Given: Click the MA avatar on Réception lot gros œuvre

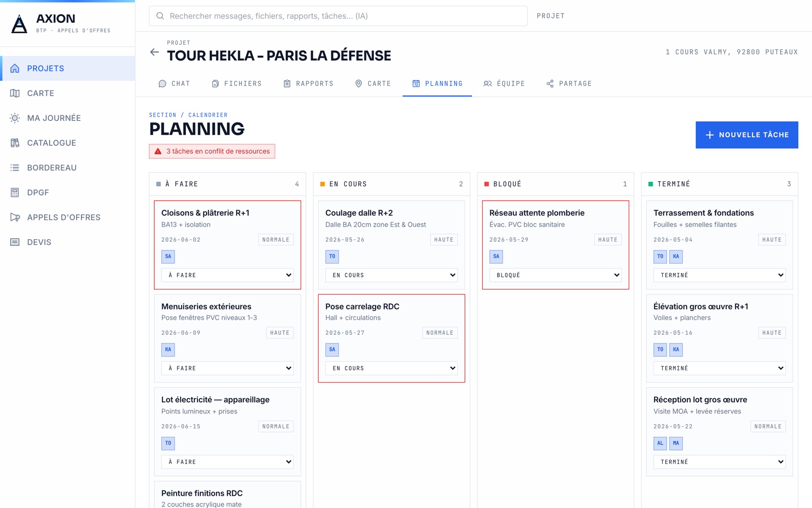Looking at the screenshot, I should (675, 443).
